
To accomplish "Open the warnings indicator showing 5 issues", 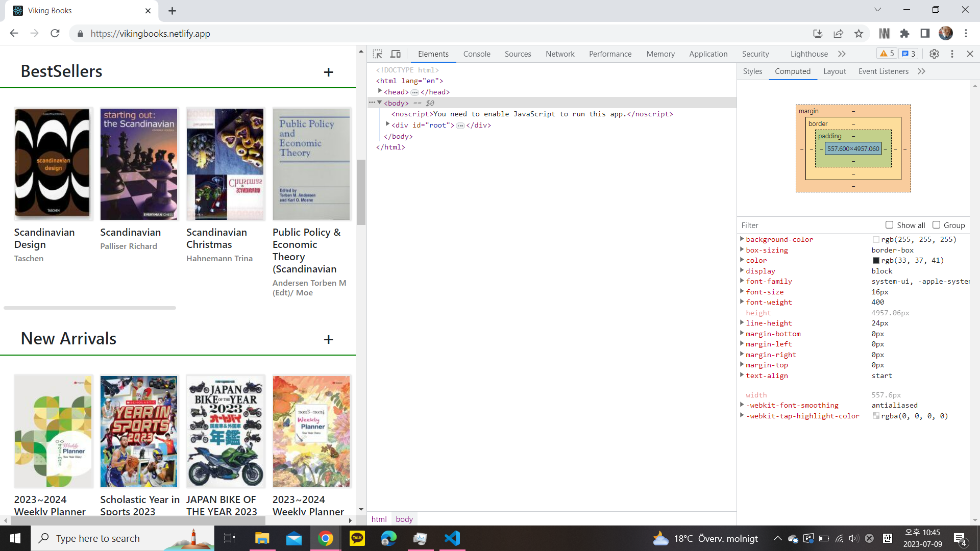I will [x=887, y=53].
